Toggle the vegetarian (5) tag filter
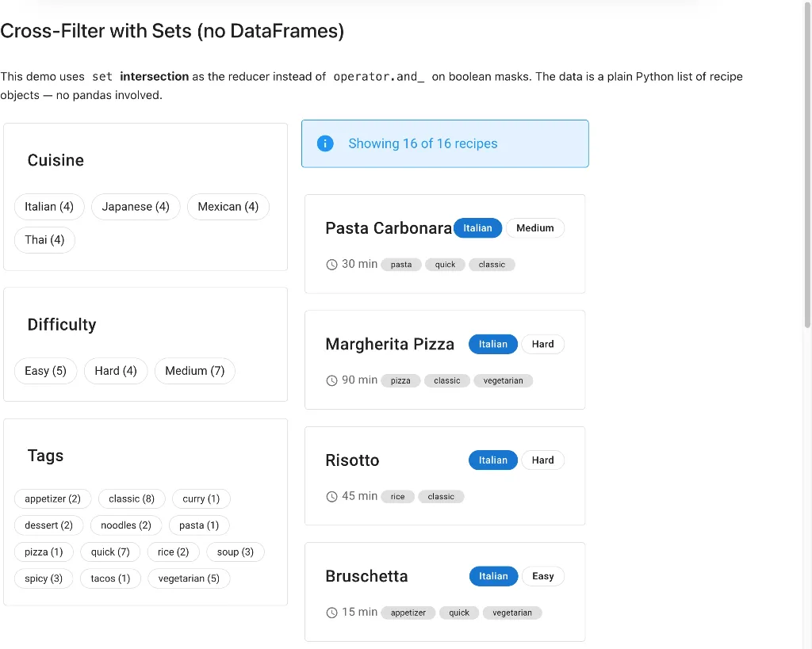 pyautogui.click(x=189, y=578)
